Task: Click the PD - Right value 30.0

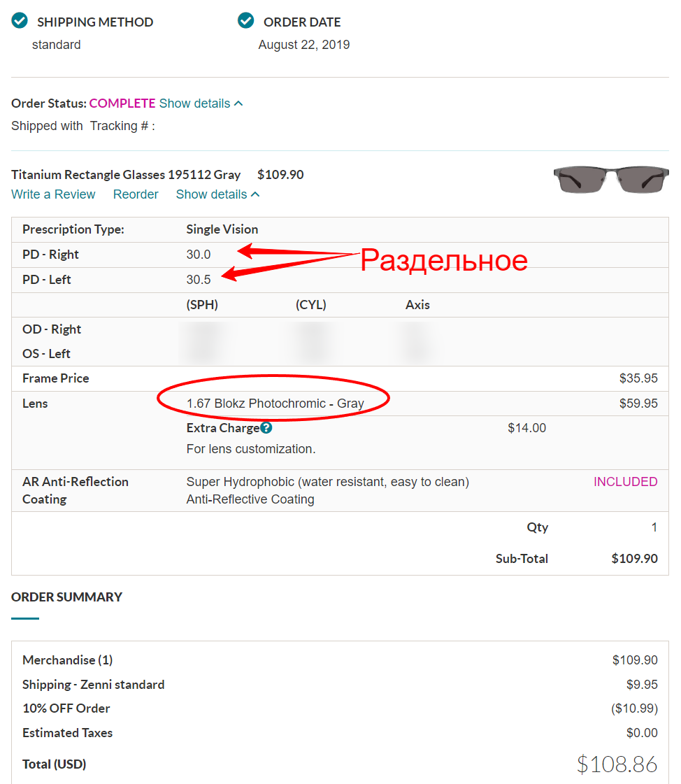Action: pyautogui.click(x=199, y=255)
